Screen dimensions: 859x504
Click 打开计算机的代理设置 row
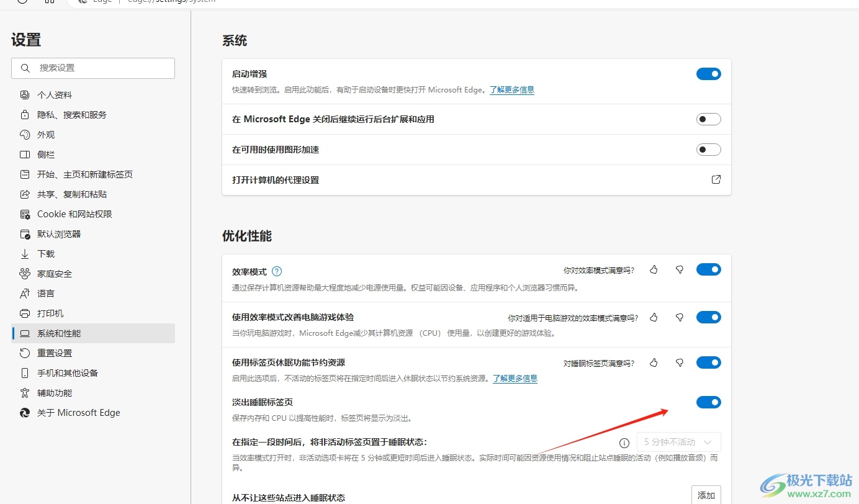click(477, 180)
